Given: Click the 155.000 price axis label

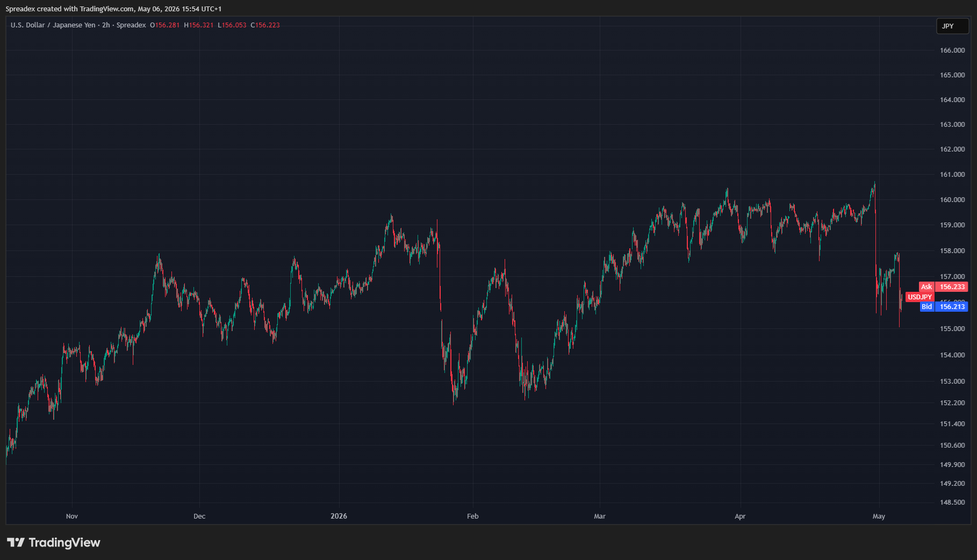Looking at the screenshot, I should click(952, 329).
